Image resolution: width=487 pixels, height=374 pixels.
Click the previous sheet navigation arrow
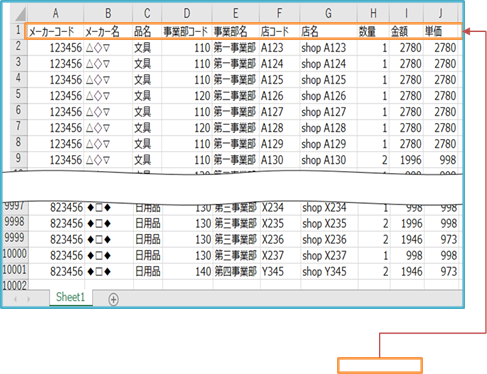[15, 299]
